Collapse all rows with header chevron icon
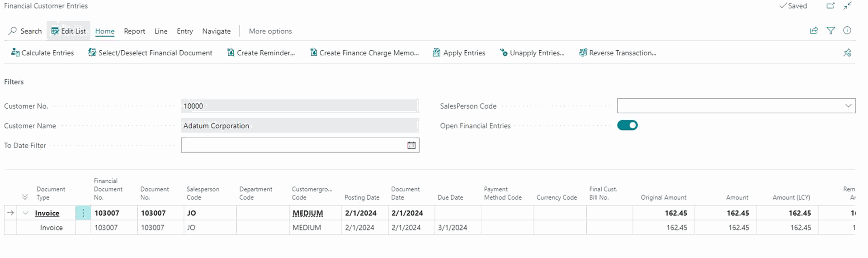The height and width of the screenshot is (258, 868). (x=25, y=197)
